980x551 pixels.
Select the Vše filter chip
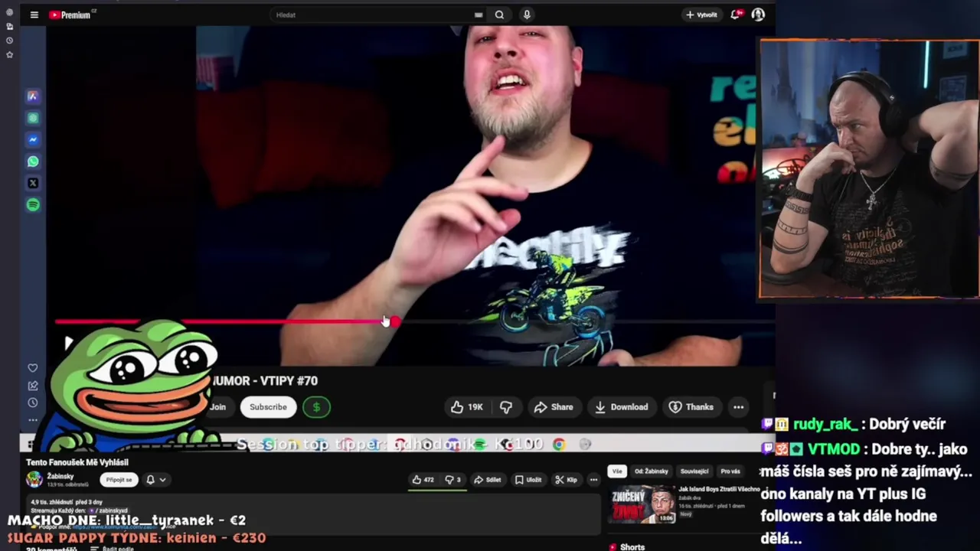pos(617,471)
